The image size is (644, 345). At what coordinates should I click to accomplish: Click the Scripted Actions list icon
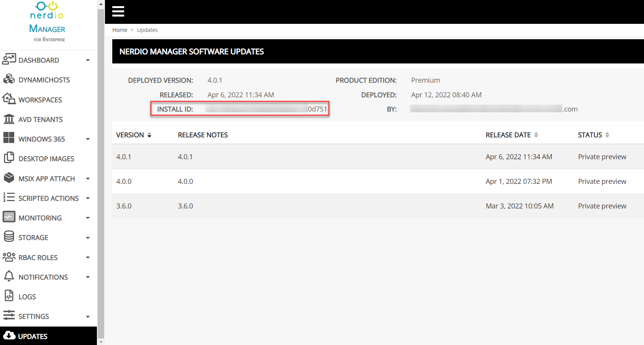pos(9,197)
